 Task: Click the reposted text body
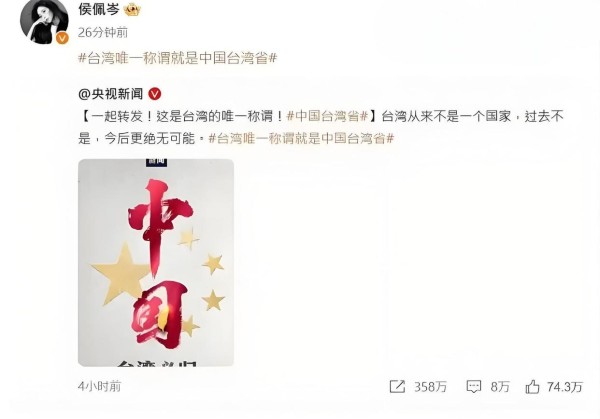click(x=321, y=127)
